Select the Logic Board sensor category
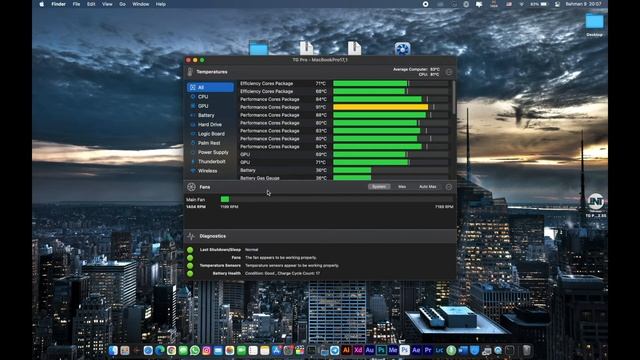The height and width of the screenshot is (360, 640). (210, 134)
